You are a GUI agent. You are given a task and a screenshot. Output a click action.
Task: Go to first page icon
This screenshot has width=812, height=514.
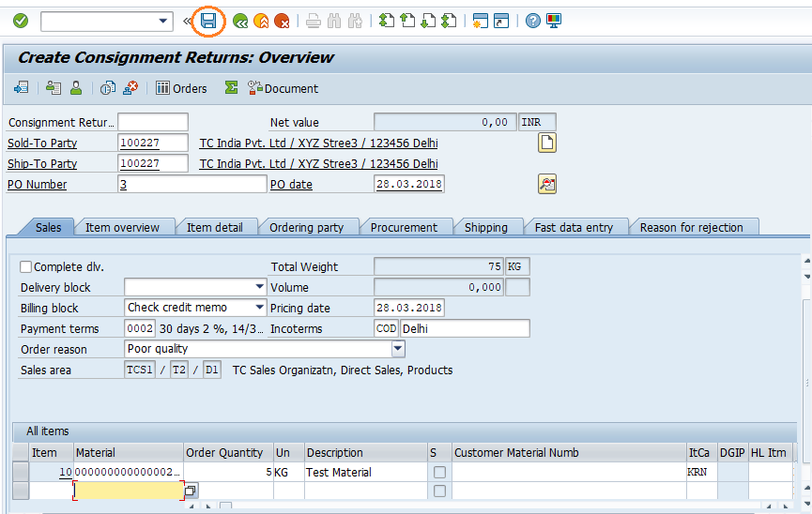[387, 21]
